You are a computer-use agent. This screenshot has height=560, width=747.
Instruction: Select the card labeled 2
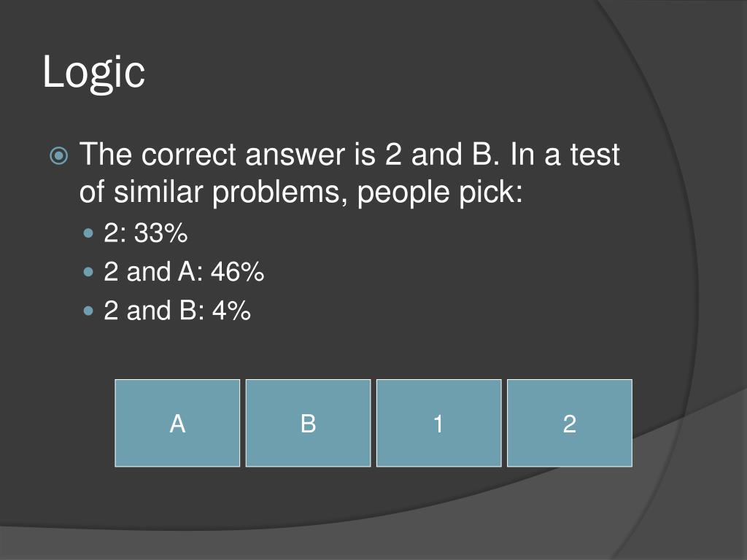pyautogui.click(x=570, y=423)
